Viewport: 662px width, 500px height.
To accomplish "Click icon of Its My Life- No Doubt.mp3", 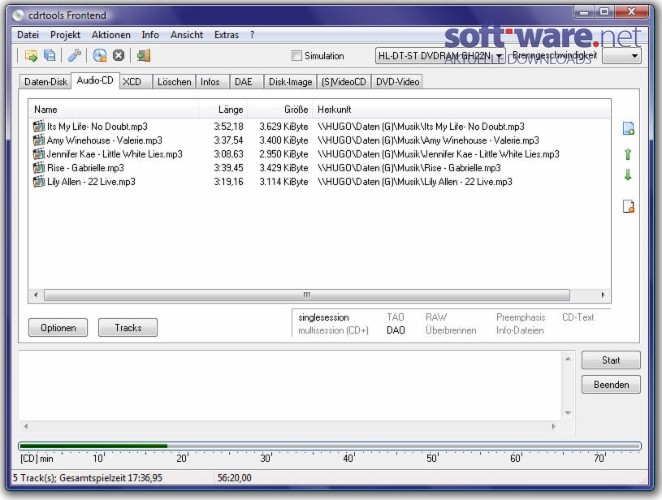I will pos(39,126).
